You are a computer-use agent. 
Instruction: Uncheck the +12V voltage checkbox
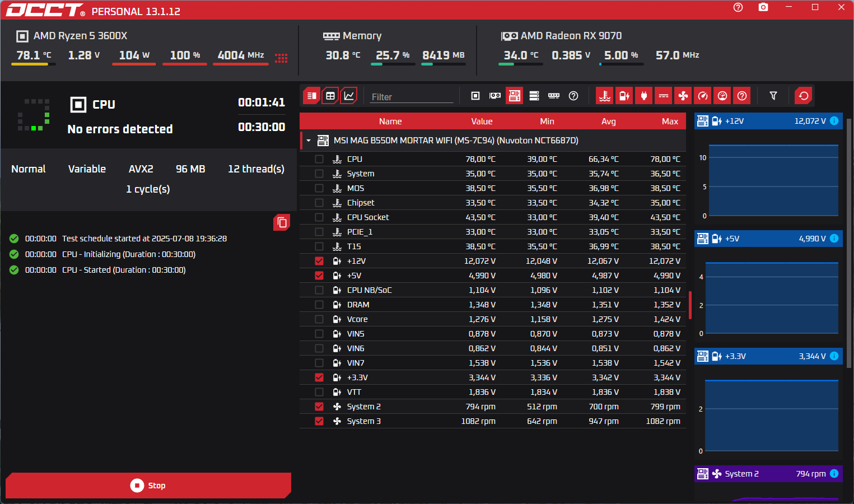(319, 261)
